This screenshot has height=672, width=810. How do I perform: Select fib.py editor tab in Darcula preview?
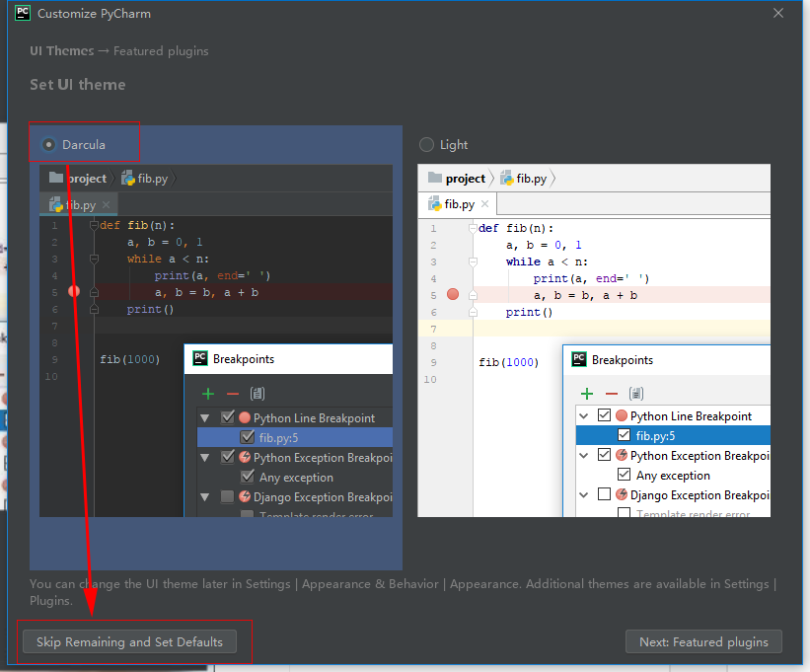pos(79,204)
